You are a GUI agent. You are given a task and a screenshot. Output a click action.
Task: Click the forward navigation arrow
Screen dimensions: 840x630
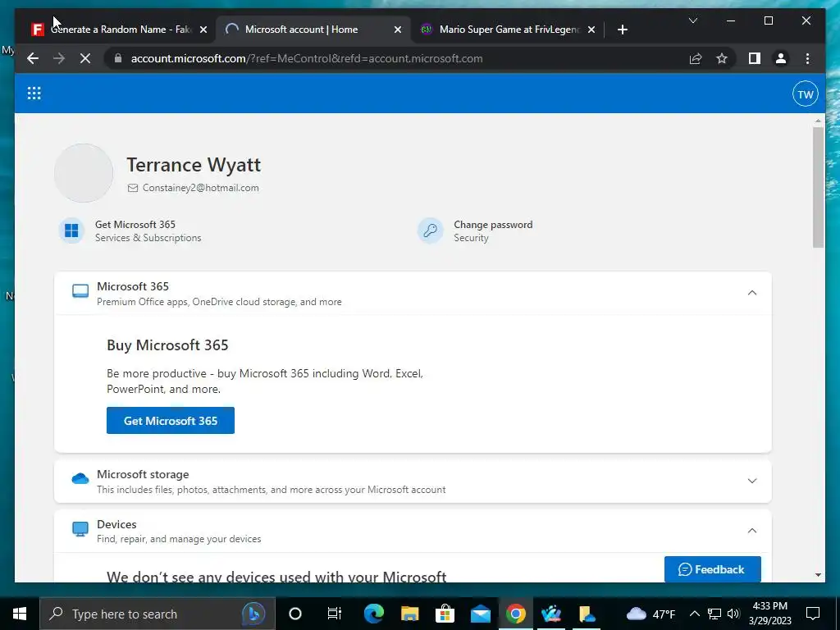59,58
